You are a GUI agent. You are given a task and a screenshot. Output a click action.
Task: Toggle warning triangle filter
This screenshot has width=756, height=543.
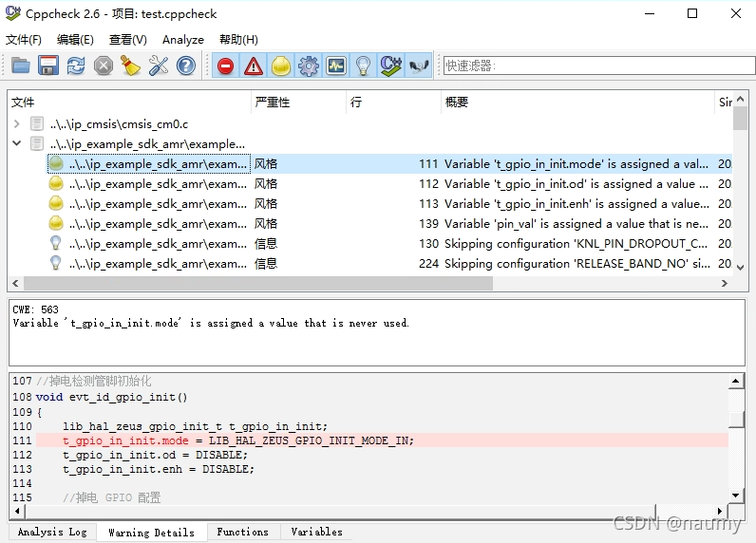254,66
